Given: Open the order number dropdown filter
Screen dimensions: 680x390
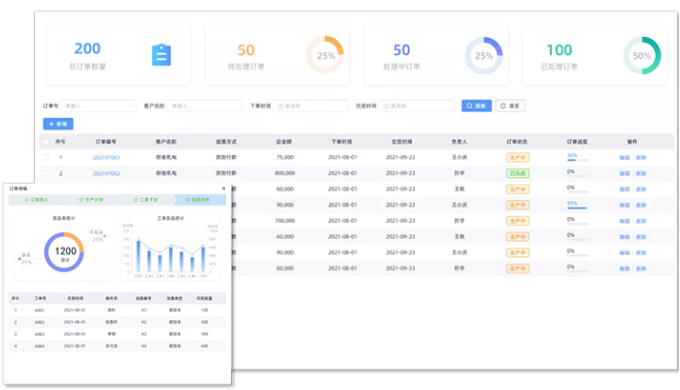Looking at the screenshot, I should click(x=98, y=106).
